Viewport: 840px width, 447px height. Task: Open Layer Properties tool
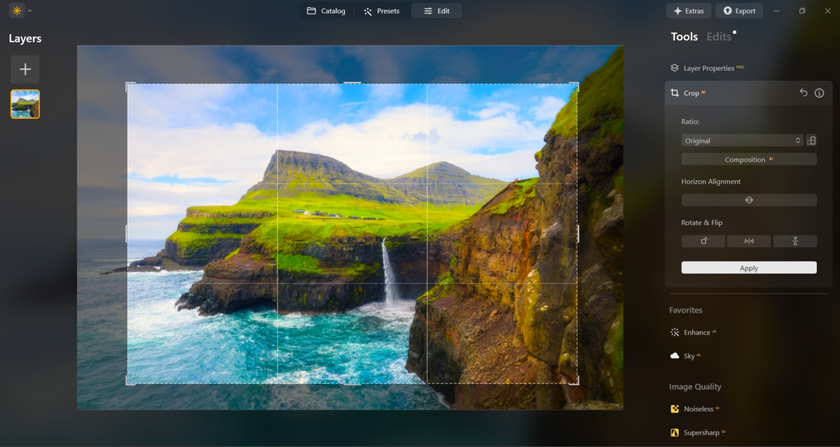(708, 68)
